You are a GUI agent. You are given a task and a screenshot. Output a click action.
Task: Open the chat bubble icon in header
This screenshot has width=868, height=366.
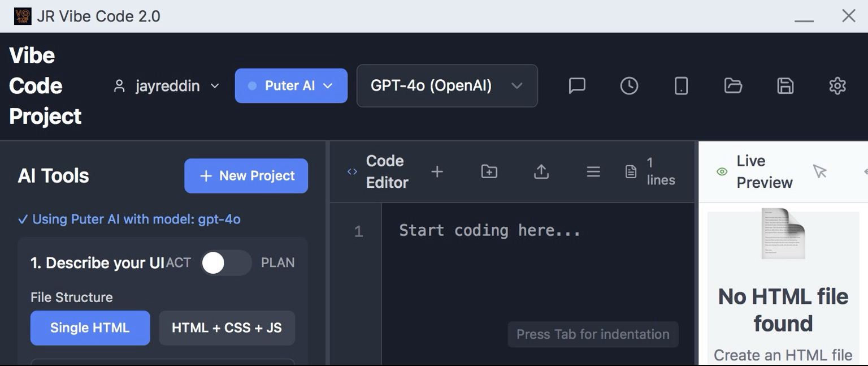pos(577,86)
